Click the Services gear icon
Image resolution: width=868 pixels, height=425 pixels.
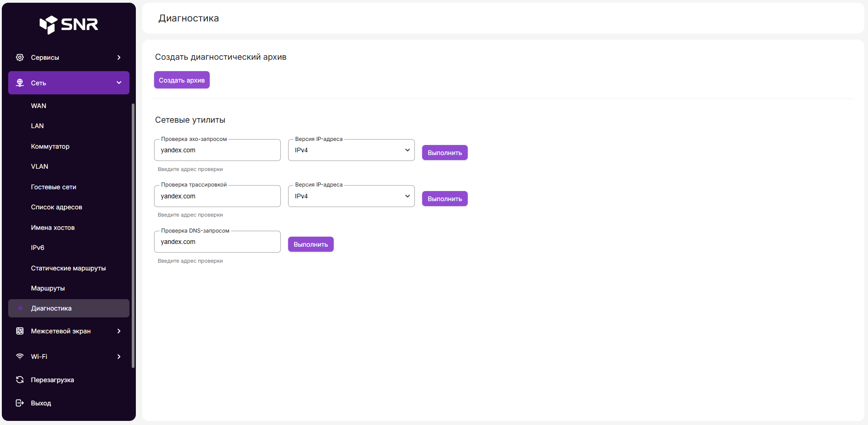[20, 57]
